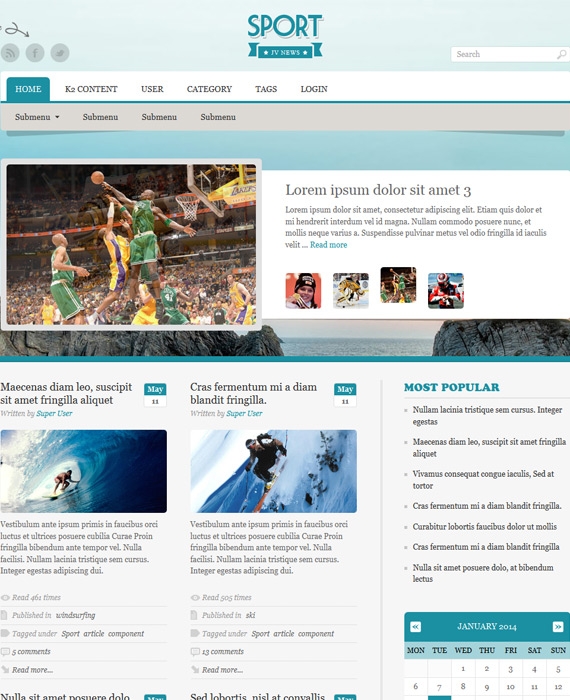Open popular item Vivamus consequat congue iaculis
Image resolution: width=570 pixels, height=700 pixels.
pyautogui.click(x=483, y=479)
